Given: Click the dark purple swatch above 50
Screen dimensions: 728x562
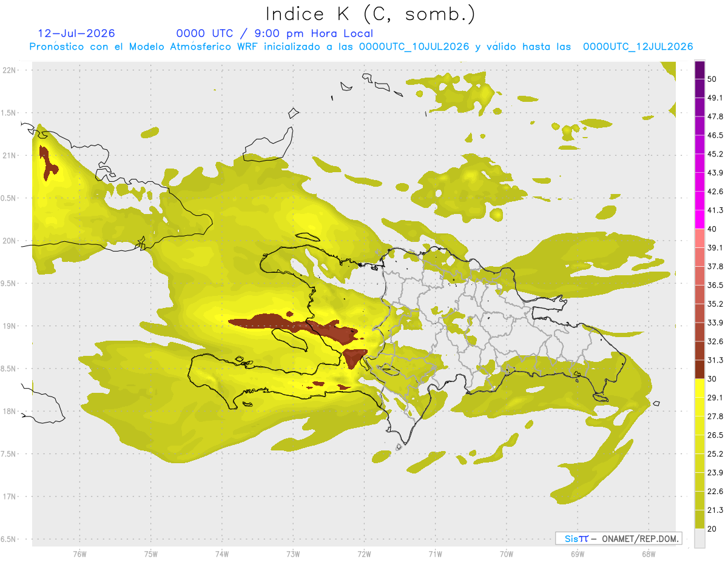Looking at the screenshot, I should 700,70.
